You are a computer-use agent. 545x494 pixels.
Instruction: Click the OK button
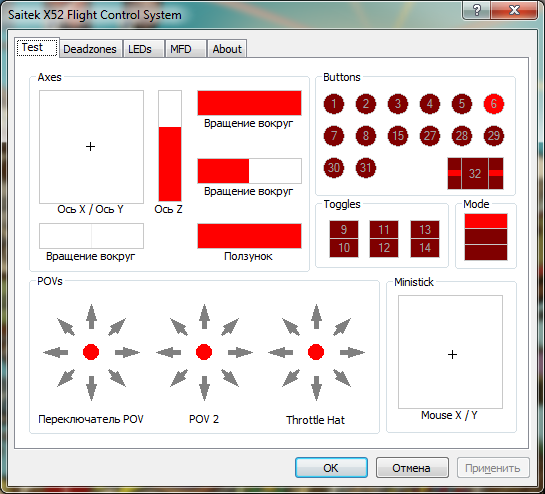click(x=331, y=468)
